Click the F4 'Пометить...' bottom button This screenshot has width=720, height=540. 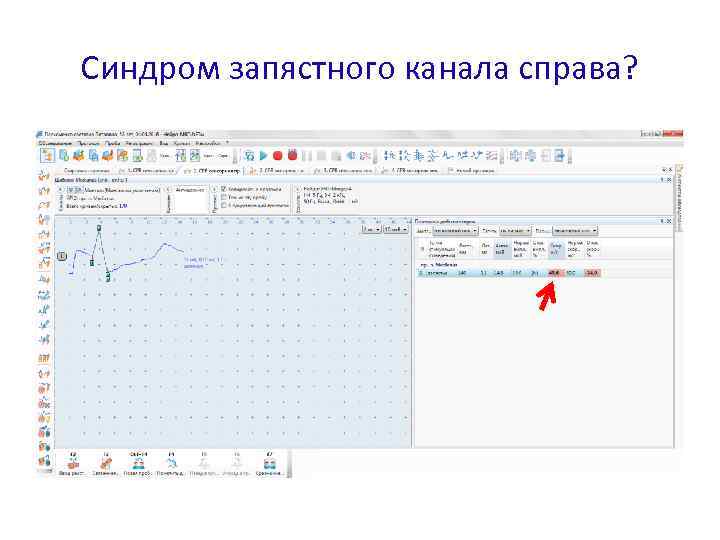[x=171, y=464]
